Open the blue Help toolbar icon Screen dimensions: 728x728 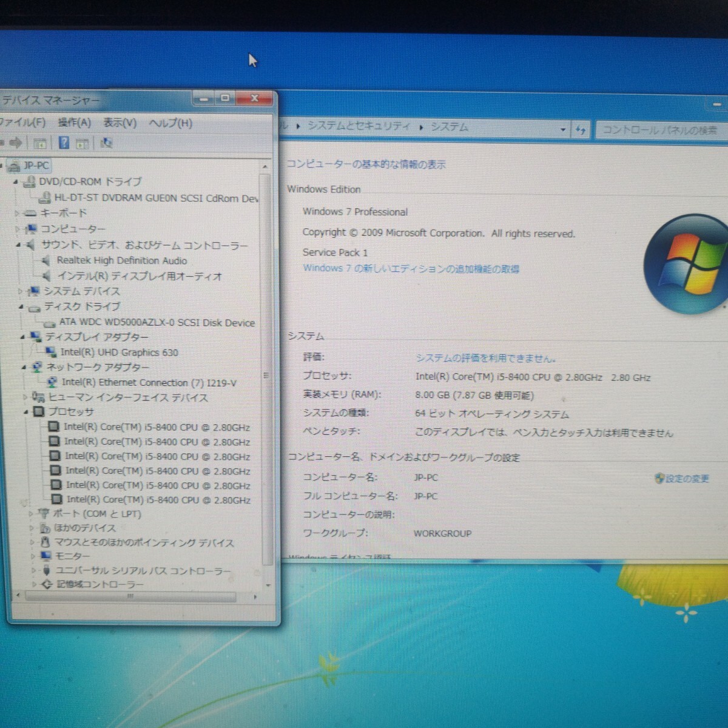64,143
